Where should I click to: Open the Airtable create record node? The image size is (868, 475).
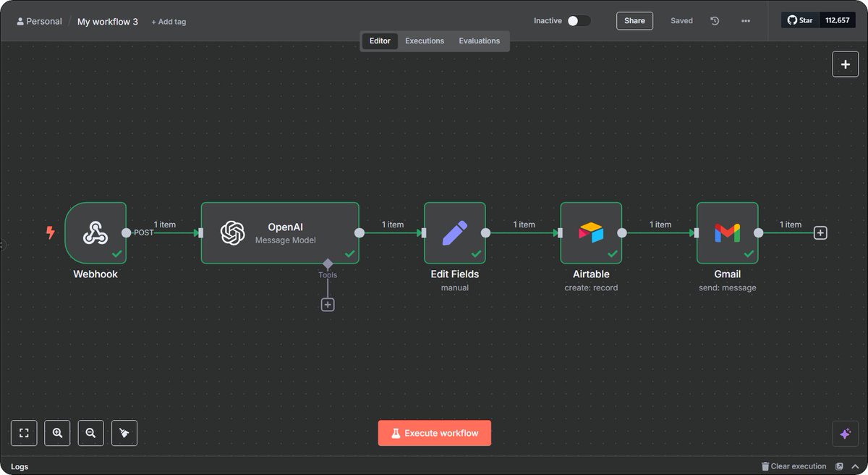tap(591, 233)
